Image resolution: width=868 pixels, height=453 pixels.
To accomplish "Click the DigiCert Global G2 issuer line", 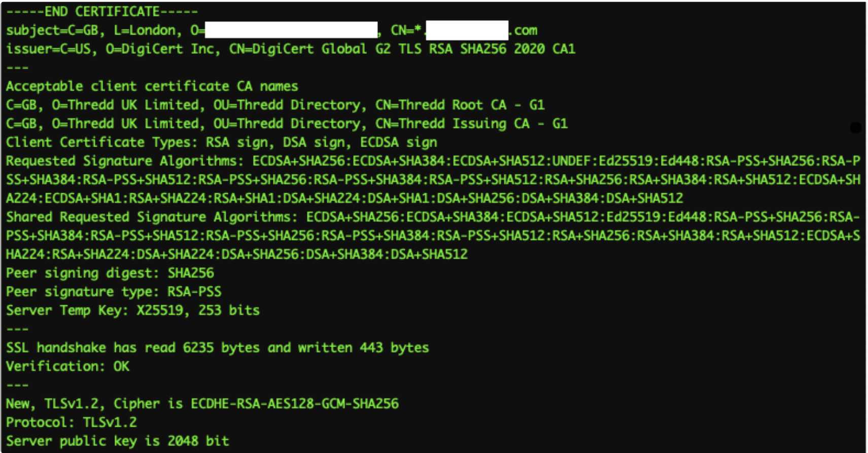I will click(291, 49).
